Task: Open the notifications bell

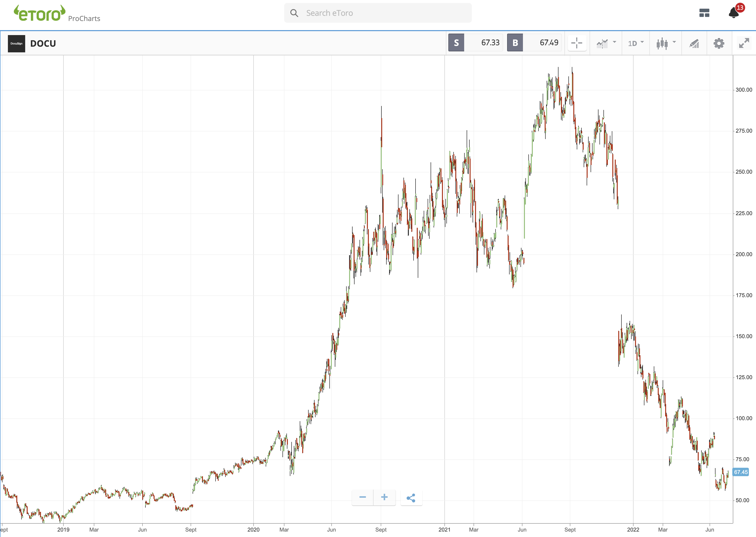Action: pos(734,13)
